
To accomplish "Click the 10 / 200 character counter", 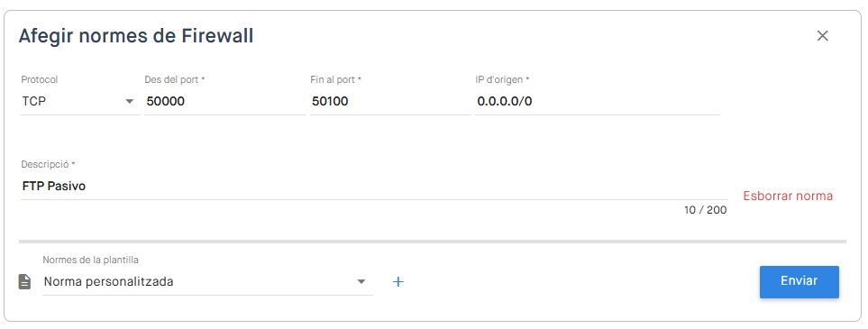I will (705, 211).
